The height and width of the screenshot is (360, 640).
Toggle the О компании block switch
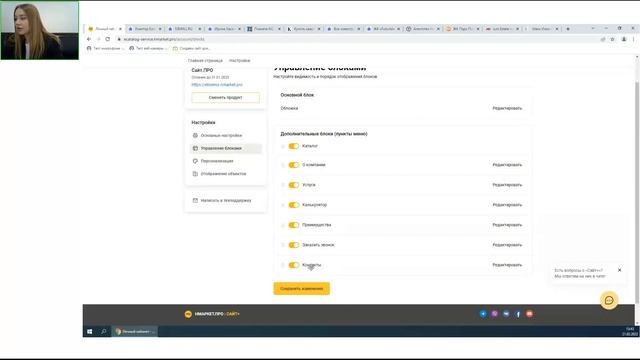293,165
